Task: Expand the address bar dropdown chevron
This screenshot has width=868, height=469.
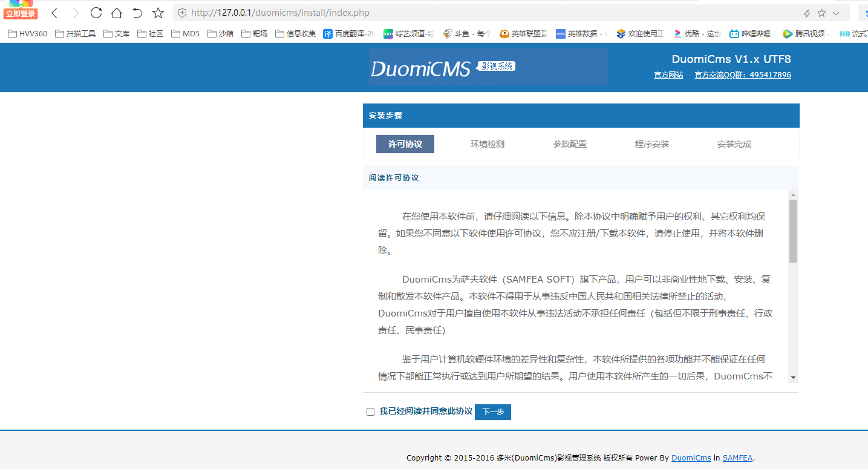Action: (x=837, y=13)
